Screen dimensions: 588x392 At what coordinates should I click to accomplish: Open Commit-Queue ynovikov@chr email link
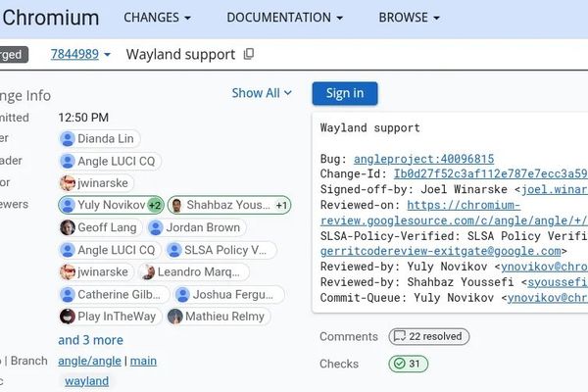click(x=548, y=298)
